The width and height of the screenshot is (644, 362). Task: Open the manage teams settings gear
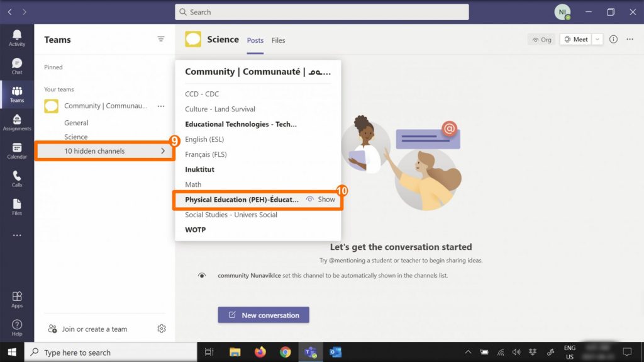(x=162, y=329)
